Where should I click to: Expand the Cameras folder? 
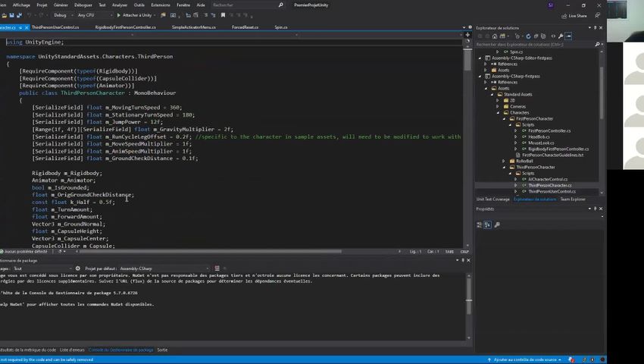[x=498, y=106]
